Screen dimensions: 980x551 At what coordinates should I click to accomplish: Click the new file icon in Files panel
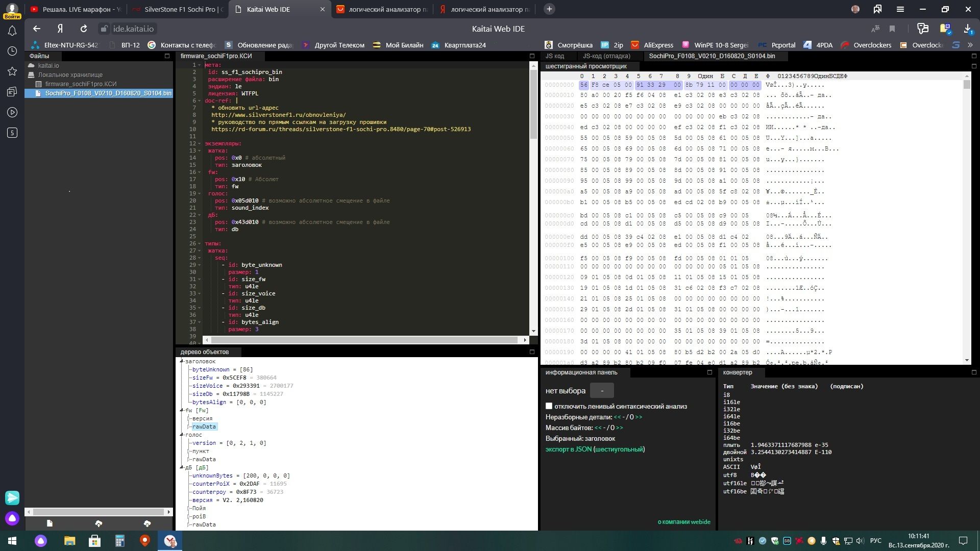point(50,523)
